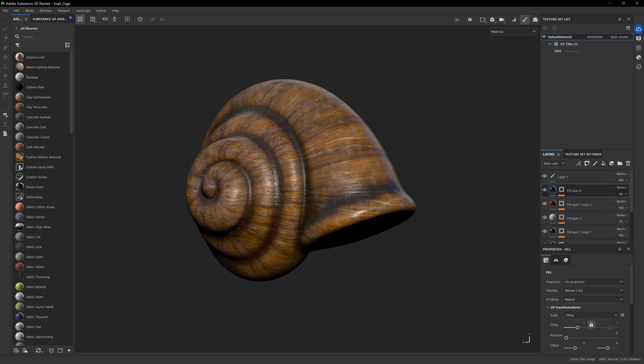Click the trash icon in the Layers panel
The image size is (644, 364).
pos(628,163)
